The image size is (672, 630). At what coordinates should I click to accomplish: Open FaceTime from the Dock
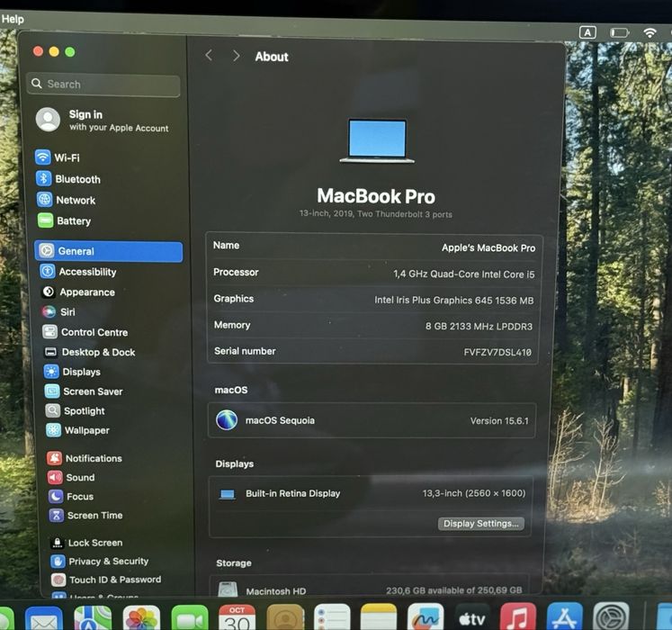[x=190, y=619]
